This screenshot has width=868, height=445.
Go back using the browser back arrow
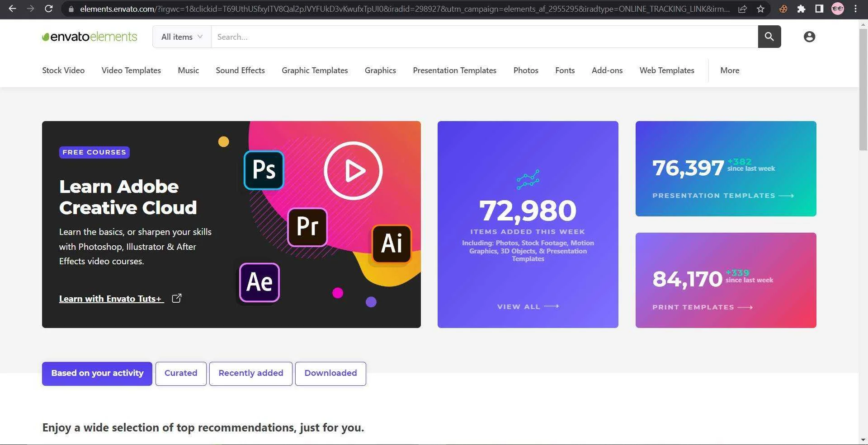(12, 9)
